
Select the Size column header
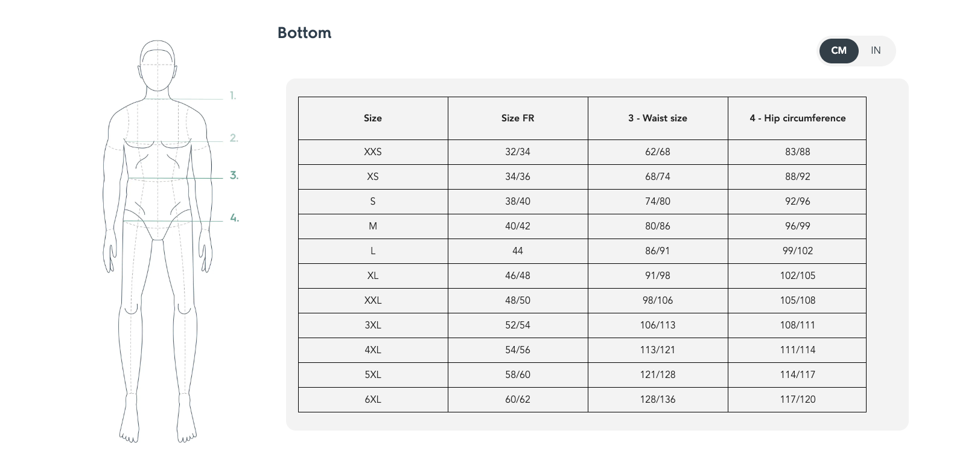pyautogui.click(x=373, y=118)
